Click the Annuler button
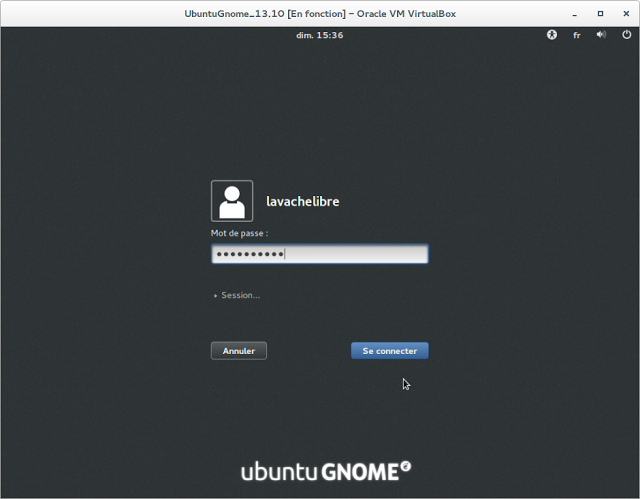Screen dimensions: 640x499 tap(239, 351)
